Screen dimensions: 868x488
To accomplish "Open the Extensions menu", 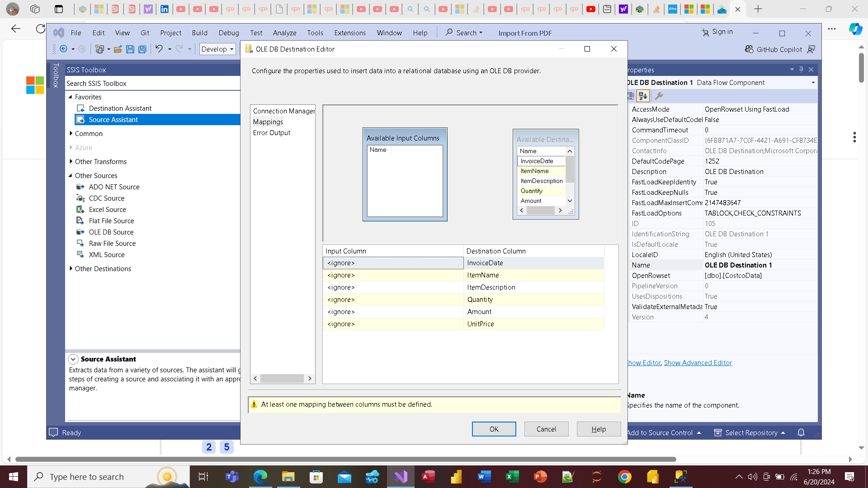I will click(x=349, y=33).
